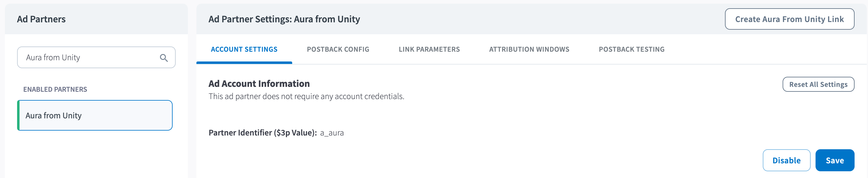
Task: Open the Attribution Windows tab
Action: tap(529, 49)
